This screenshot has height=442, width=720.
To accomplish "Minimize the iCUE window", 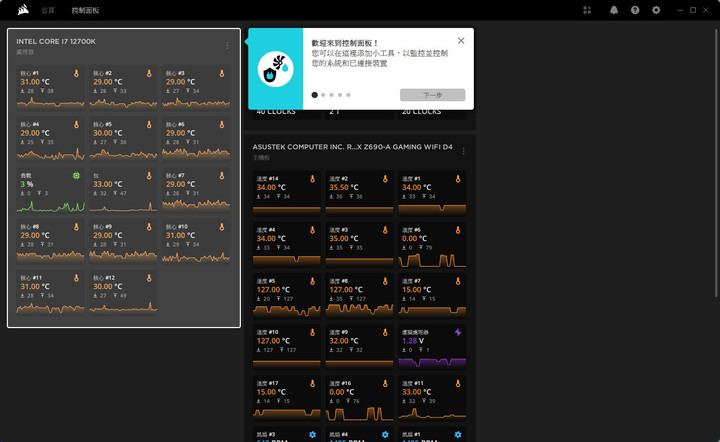I will pos(680,10).
